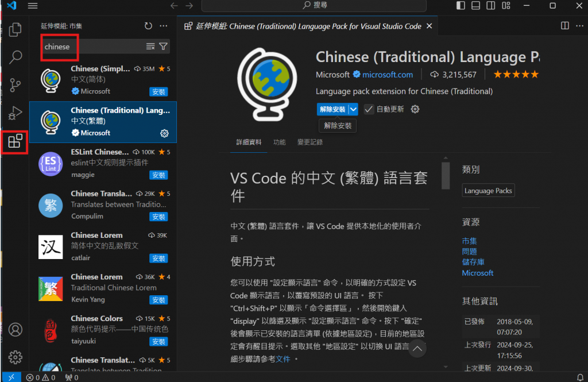This screenshot has width=588, height=382.
Task: Click the five-star rating of the extension
Action: pos(516,74)
